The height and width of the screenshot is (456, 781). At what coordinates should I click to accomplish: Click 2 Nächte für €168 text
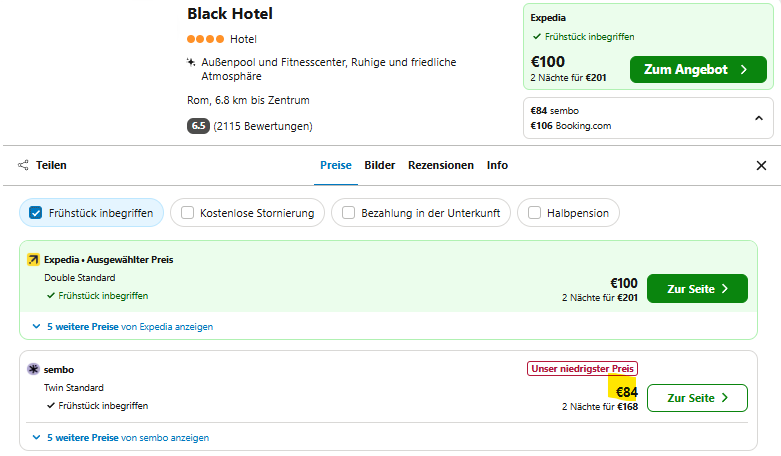click(600, 407)
